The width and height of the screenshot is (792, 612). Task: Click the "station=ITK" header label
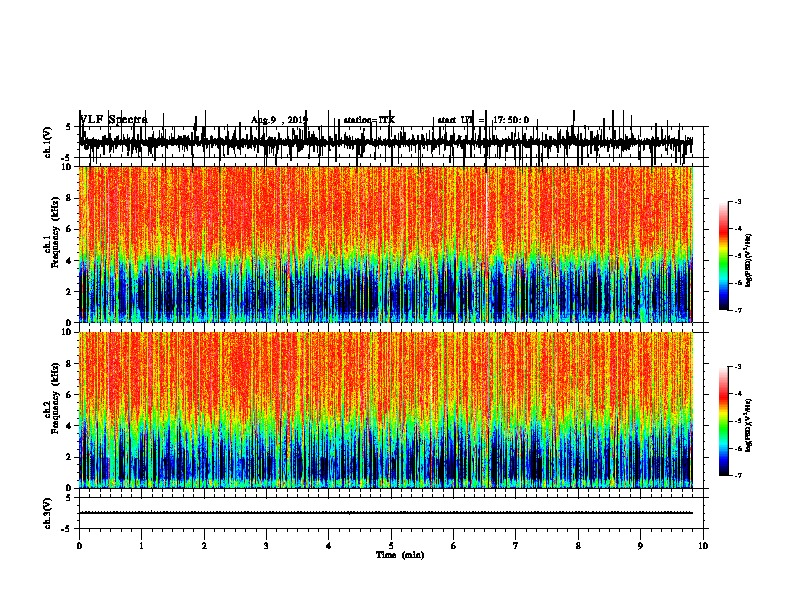click(x=369, y=120)
